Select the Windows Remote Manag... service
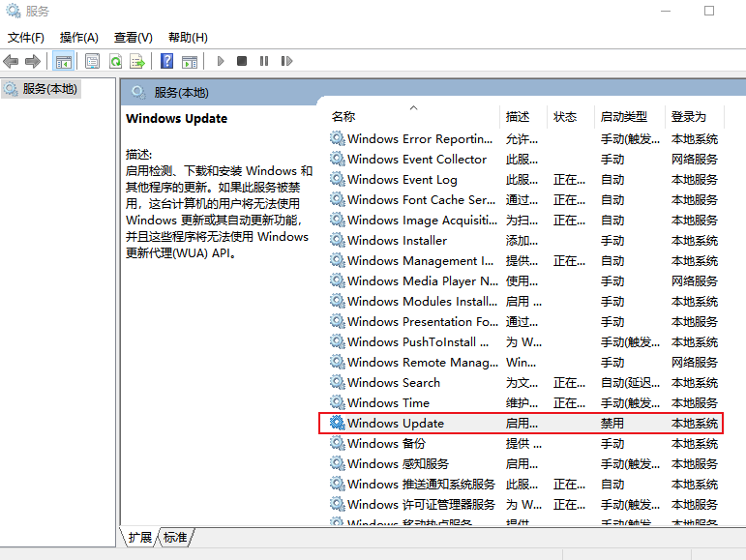 click(x=525, y=363)
